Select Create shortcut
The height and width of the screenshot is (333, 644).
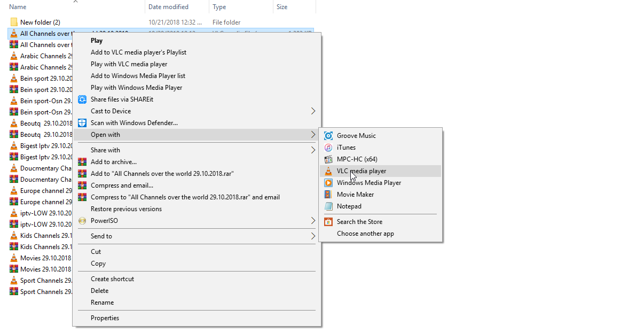pos(112,279)
